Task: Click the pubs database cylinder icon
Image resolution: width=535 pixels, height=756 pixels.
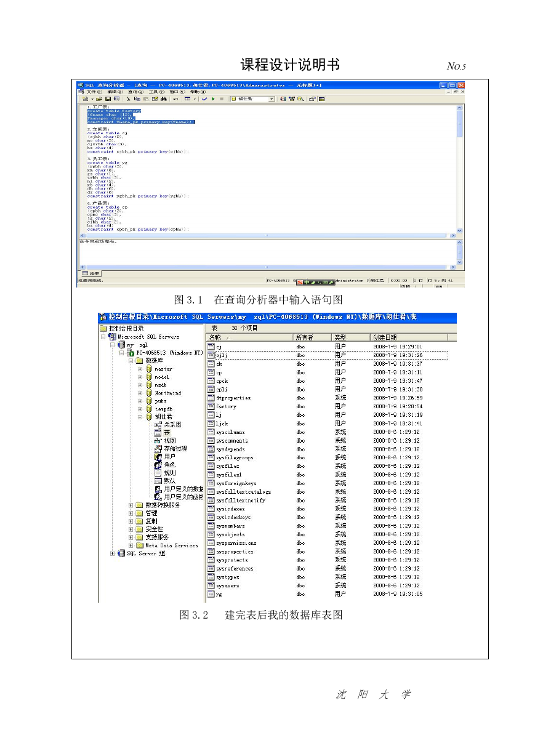Action: 149,401
